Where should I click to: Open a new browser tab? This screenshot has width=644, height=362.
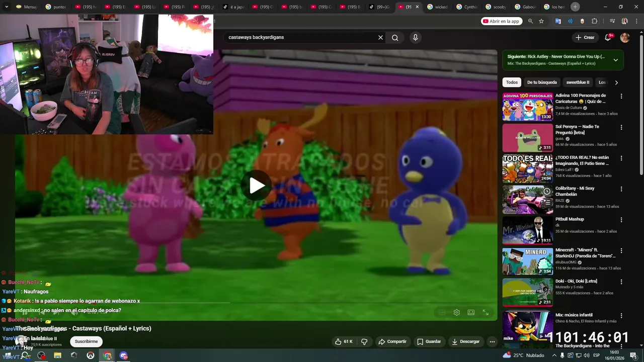(575, 7)
